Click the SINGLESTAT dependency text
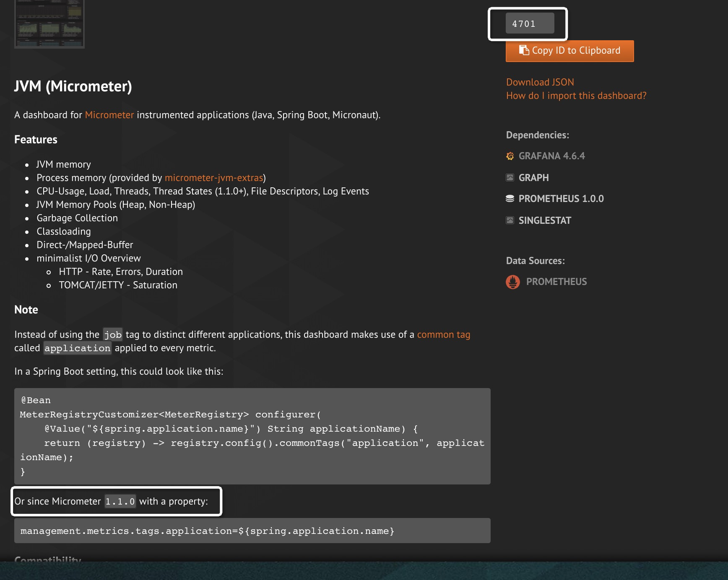The width and height of the screenshot is (728, 580). pos(545,220)
